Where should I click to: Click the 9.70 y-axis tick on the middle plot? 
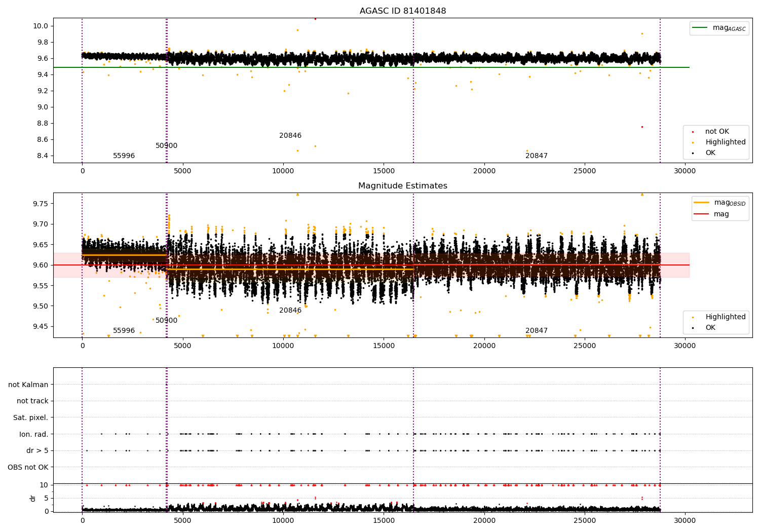(x=41, y=224)
